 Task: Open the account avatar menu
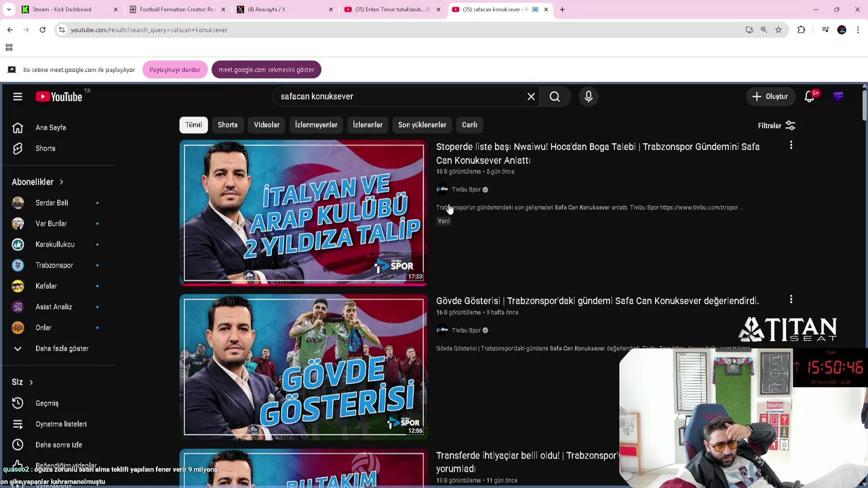coord(838,97)
